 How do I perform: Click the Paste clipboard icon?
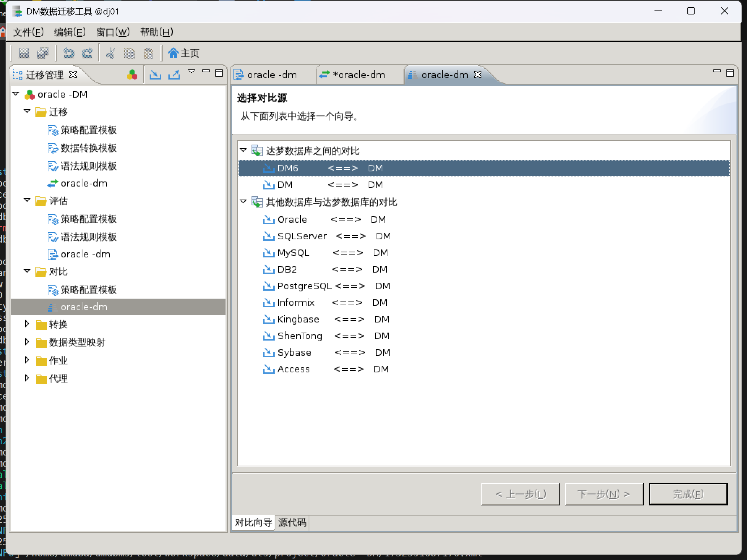pyautogui.click(x=149, y=53)
